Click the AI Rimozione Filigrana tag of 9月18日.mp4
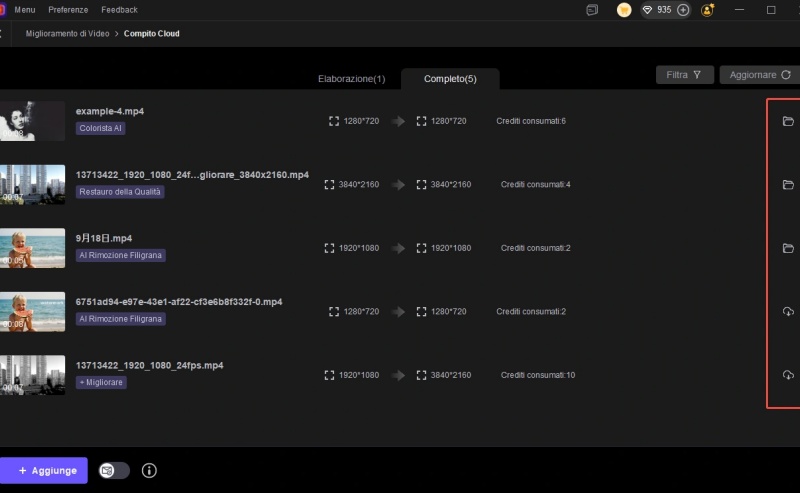 120,255
